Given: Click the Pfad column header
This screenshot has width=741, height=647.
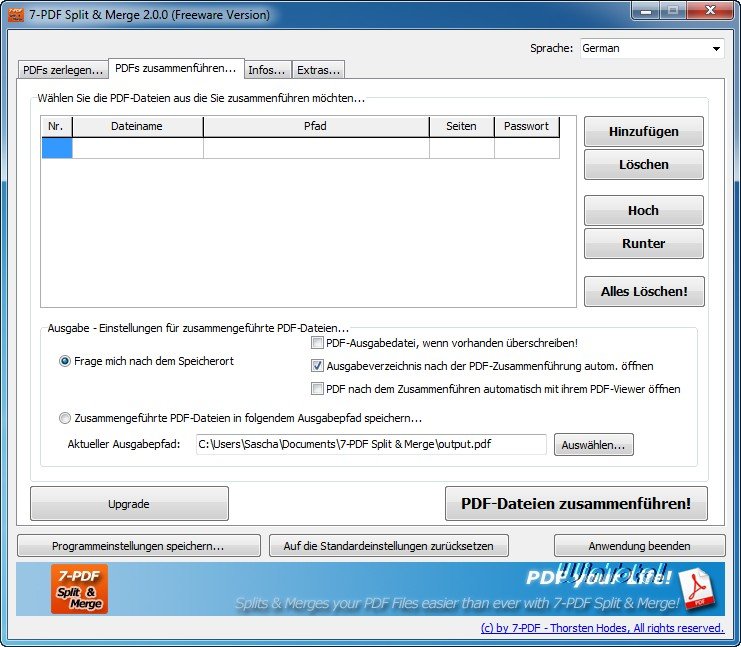Looking at the screenshot, I should coord(316,127).
